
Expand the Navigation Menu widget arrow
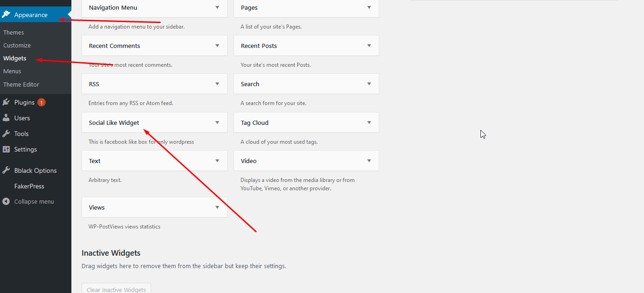coord(217,7)
